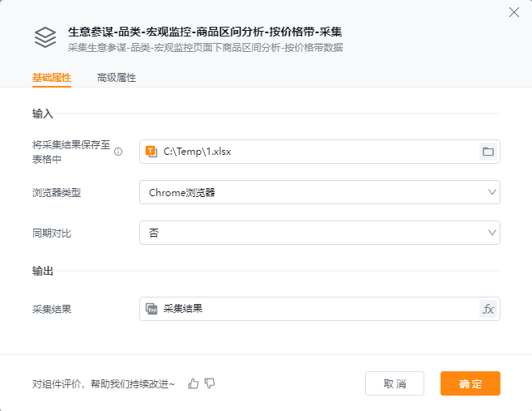The width and height of the screenshot is (532, 411).
Task: Open the folder browse icon for file path
Action: click(x=487, y=152)
